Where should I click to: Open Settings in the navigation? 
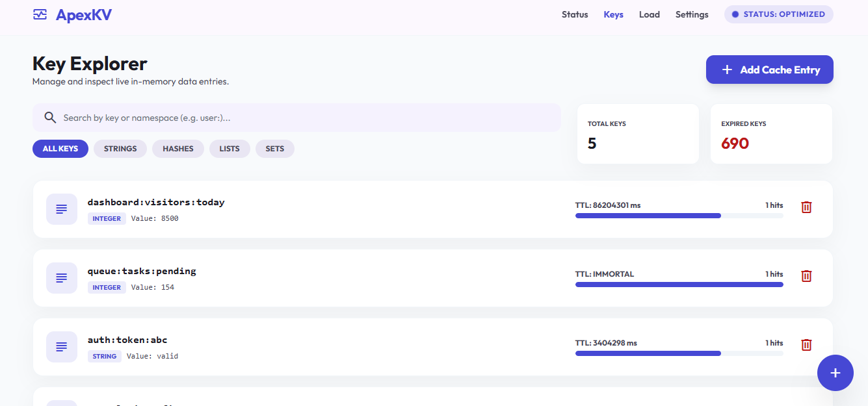pyautogui.click(x=692, y=14)
